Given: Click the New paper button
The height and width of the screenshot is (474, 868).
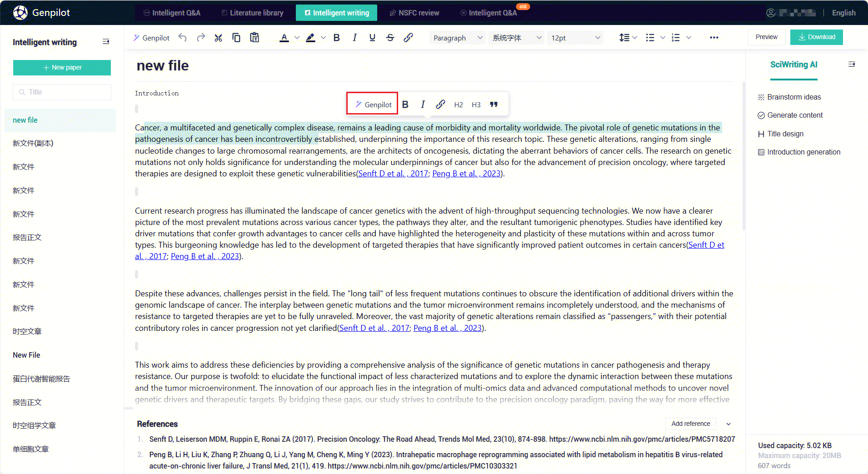Looking at the screenshot, I should [62, 67].
